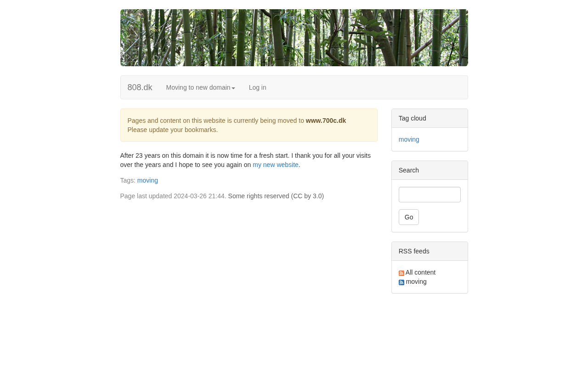Choose "moving" in the Tag cloud panel
Image resolution: width=588 pixels, height=368 pixels.
[x=409, y=139]
